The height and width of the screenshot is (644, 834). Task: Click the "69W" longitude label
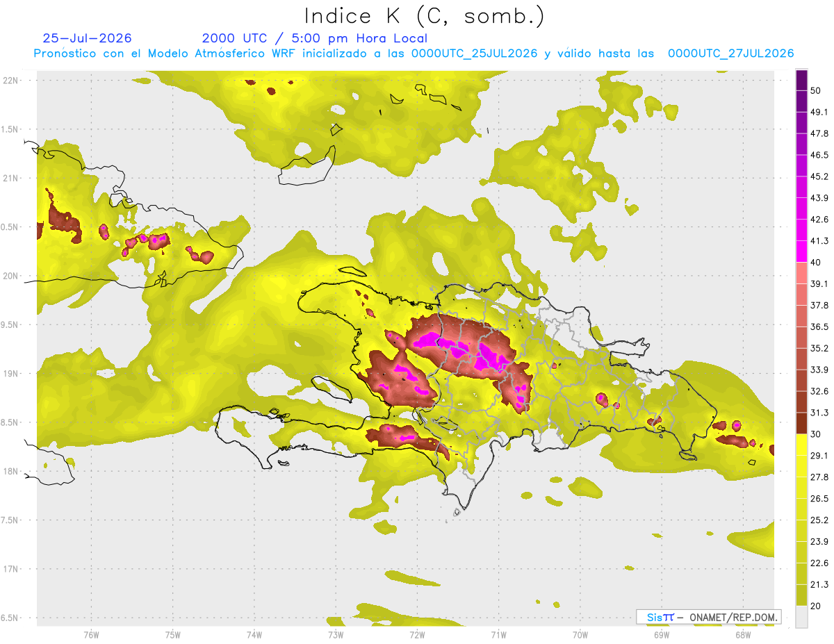[x=662, y=634]
